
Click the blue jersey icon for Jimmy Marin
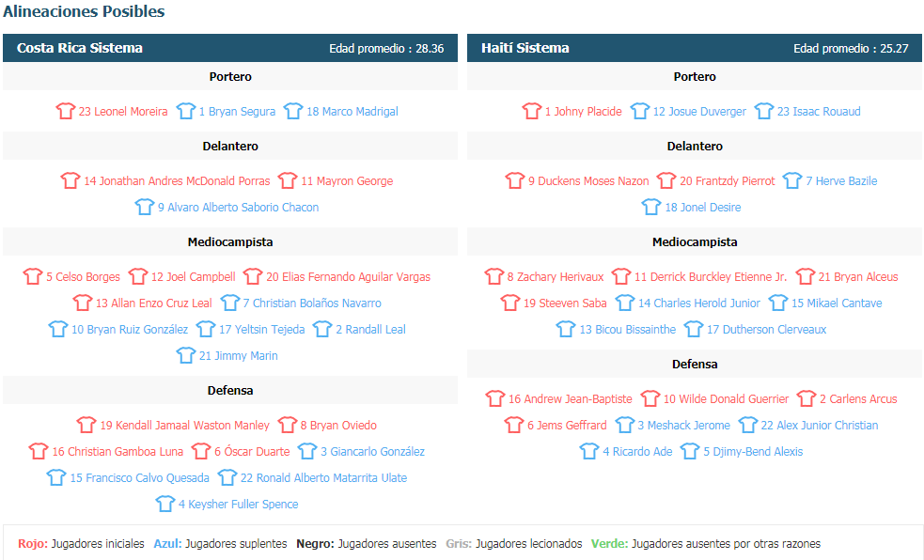coord(185,355)
